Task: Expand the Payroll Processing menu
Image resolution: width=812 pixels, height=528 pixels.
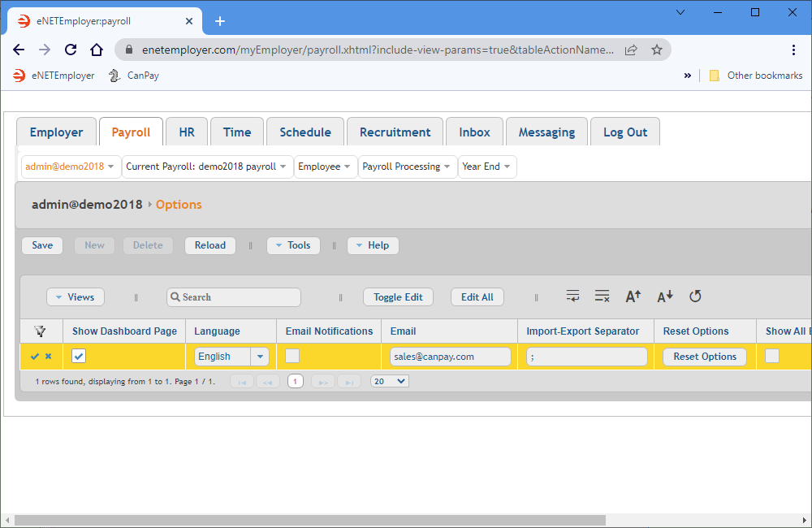Action: pyautogui.click(x=407, y=167)
